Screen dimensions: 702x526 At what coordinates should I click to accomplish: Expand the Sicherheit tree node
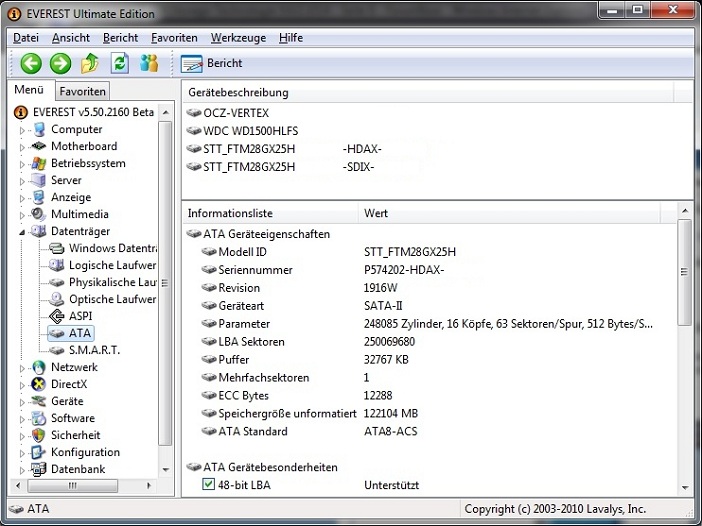click(22, 436)
